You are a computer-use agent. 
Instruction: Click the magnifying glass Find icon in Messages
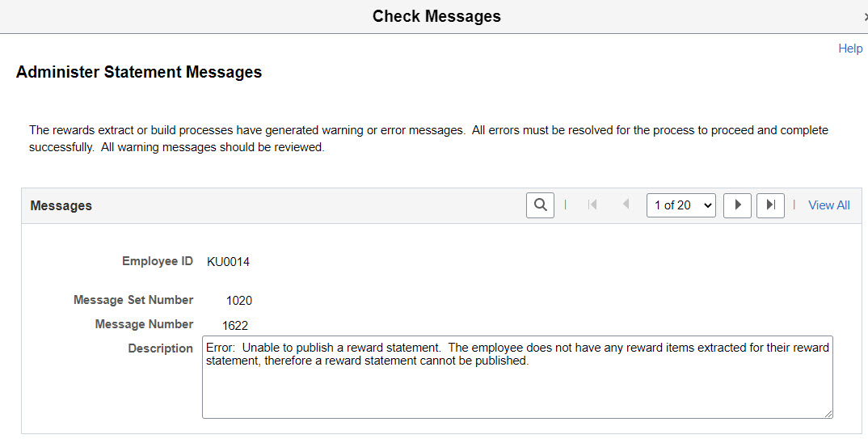(540, 205)
